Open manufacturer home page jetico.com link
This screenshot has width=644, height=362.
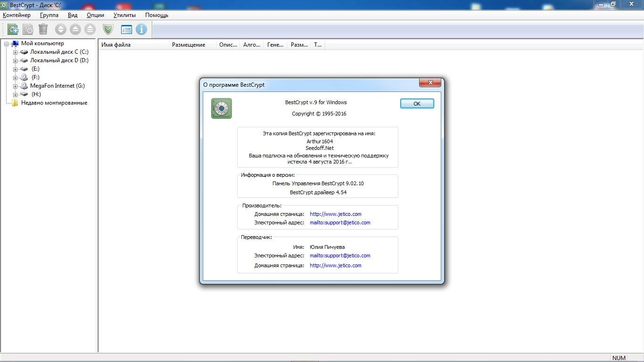pos(336,214)
